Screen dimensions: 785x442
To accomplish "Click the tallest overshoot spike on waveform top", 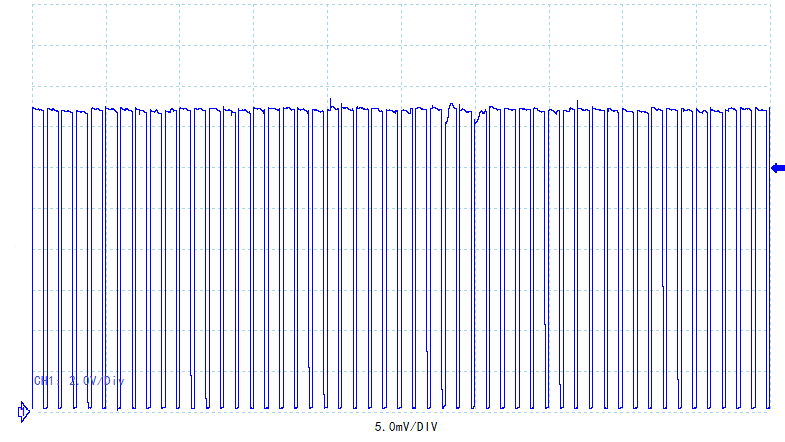I will pyautogui.click(x=331, y=100).
